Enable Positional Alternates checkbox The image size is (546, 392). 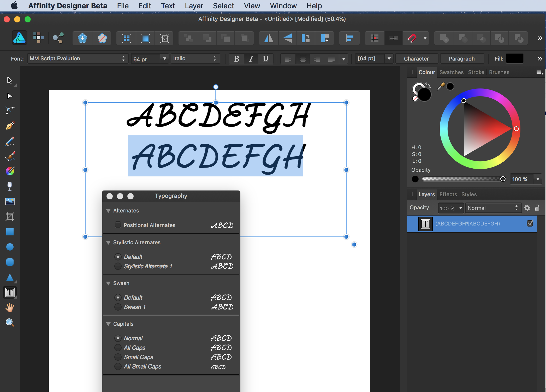(x=118, y=224)
